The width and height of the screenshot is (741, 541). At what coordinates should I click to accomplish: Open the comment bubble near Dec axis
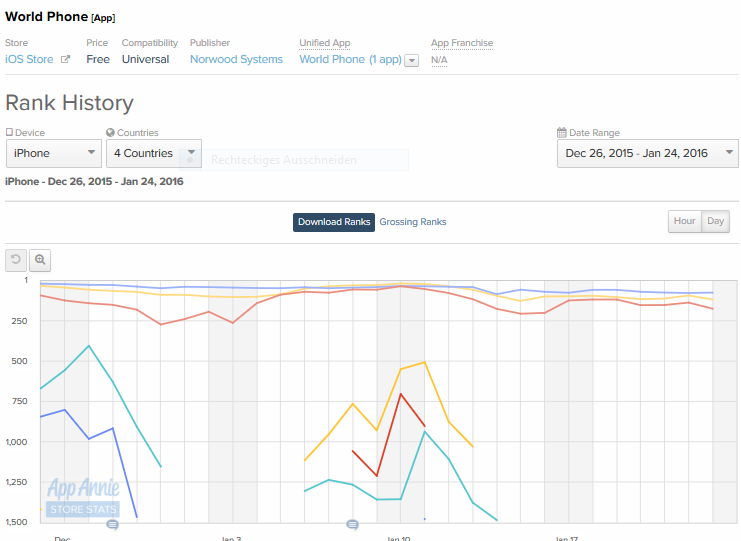(x=112, y=524)
